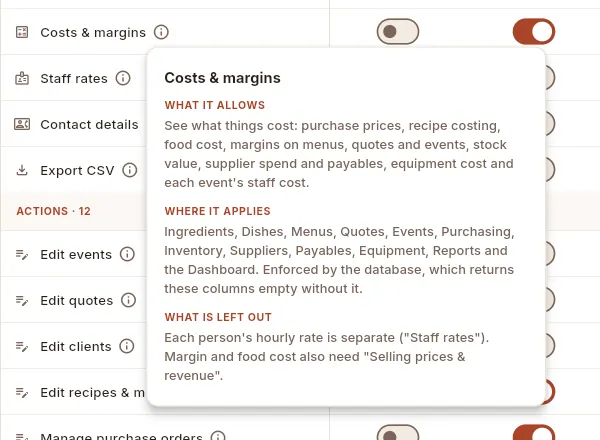Select the Contact details permission label
The height and width of the screenshot is (440, 600).
click(89, 124)
